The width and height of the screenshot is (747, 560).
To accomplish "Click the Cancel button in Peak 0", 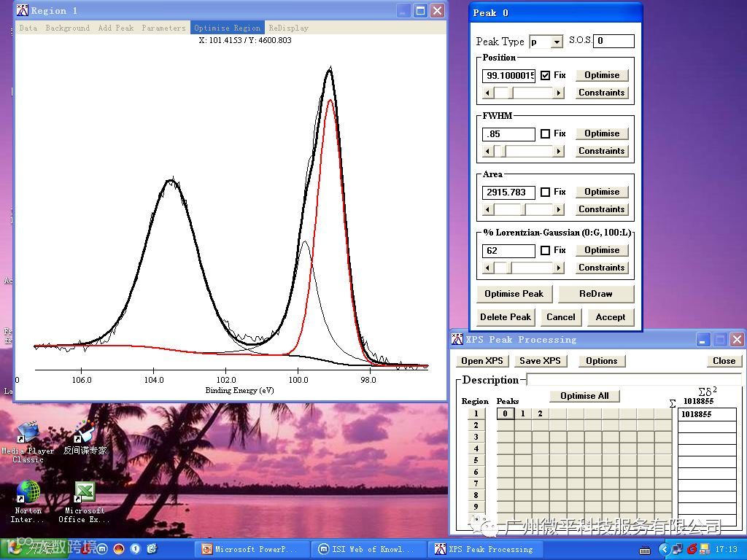I will click(x=561, y=317).
